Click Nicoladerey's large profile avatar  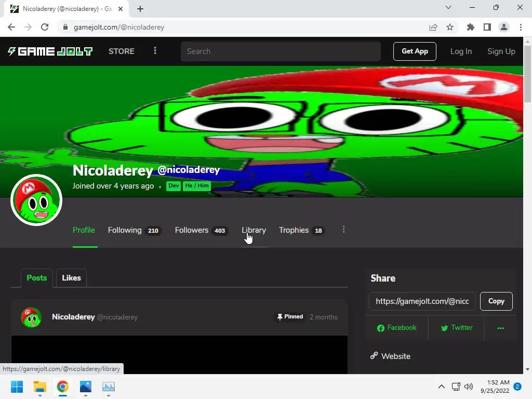click(36, 200)
